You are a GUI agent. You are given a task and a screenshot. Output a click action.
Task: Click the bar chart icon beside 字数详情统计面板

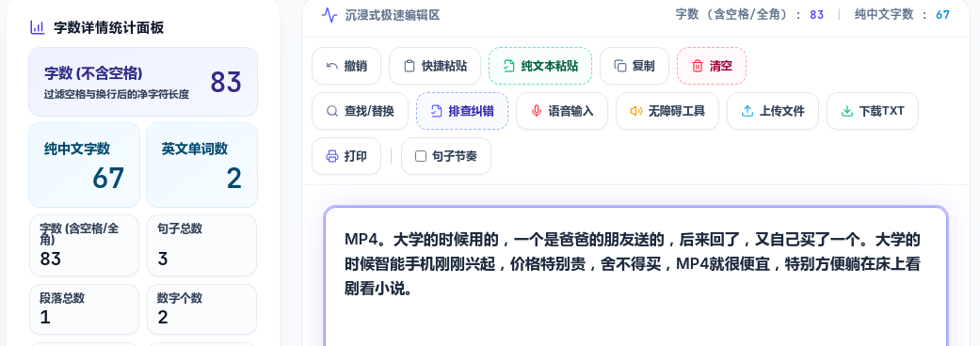coord(38,27)
